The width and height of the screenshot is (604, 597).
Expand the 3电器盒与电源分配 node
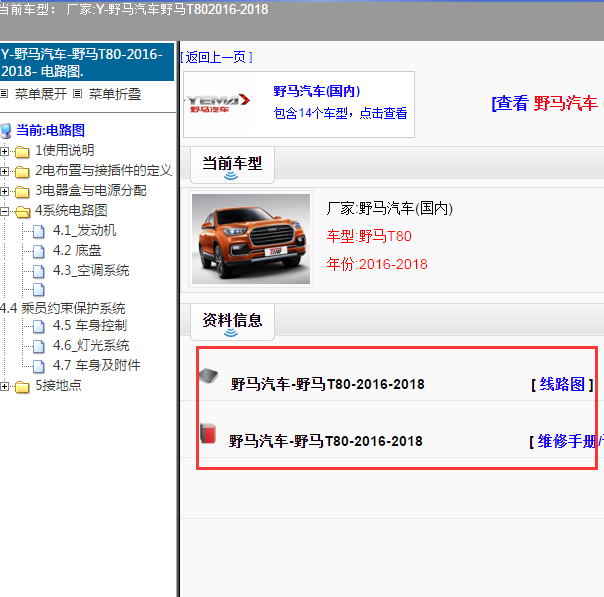(4, 191)
